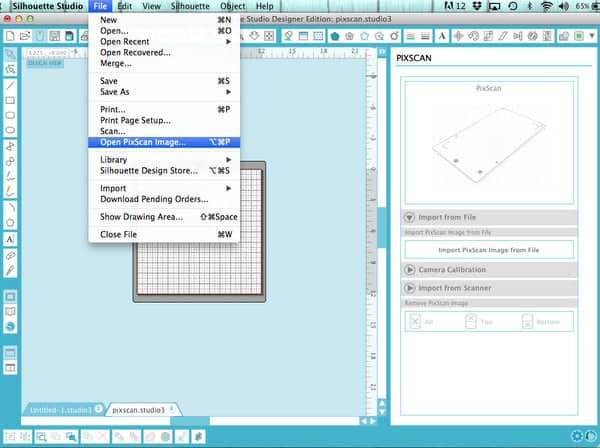Viewport: 600px width, 448px height.
Task: Expand the Camera Calibration section
Action: (x=489, y=270)
